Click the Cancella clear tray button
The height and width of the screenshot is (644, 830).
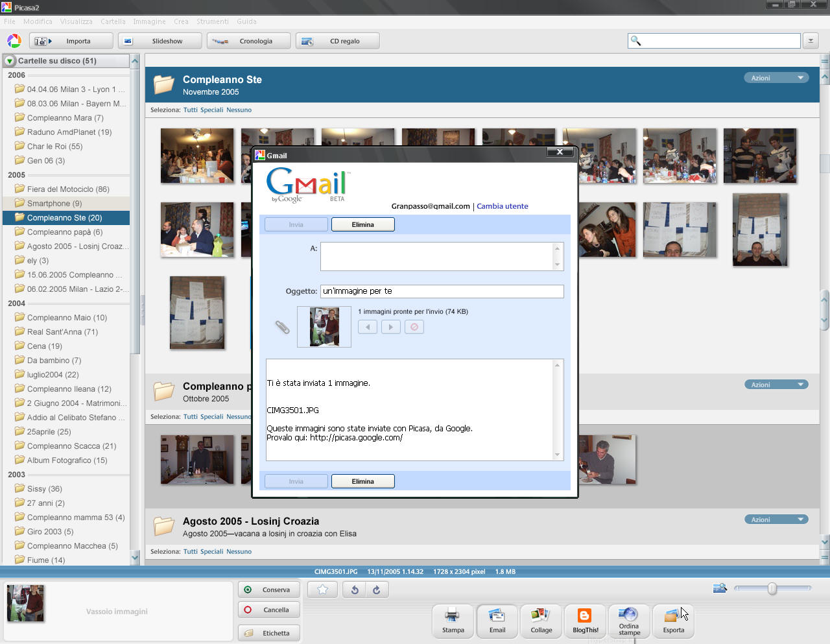pyautogui.click(x=269, y=610)
